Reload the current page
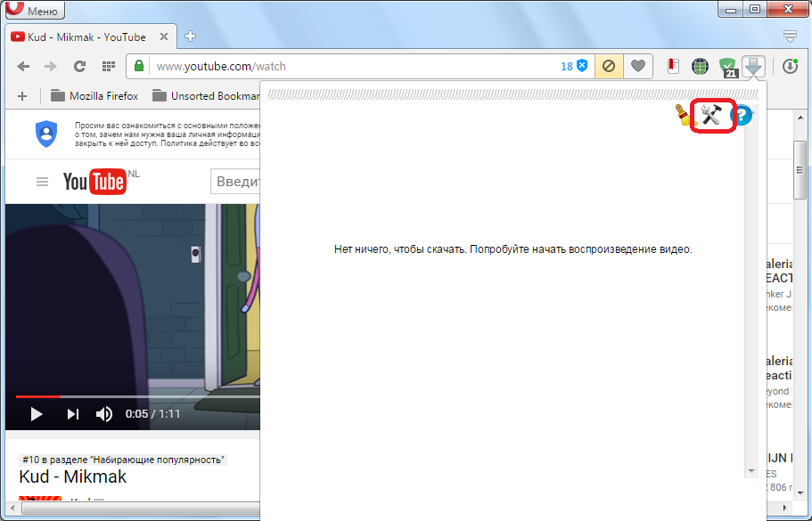This screenshot has width=812, height=521. coord(79,66)
